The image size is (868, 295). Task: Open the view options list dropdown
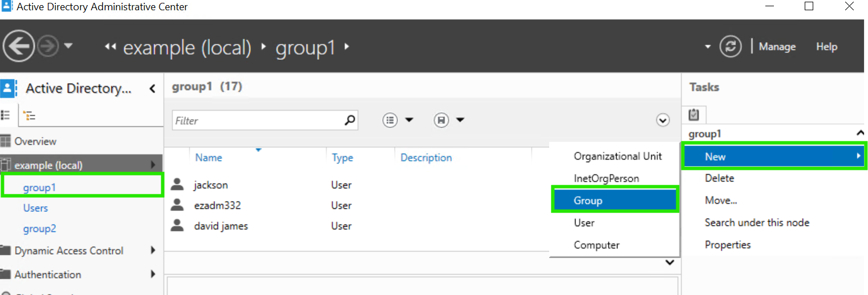(x=398, y=120)
